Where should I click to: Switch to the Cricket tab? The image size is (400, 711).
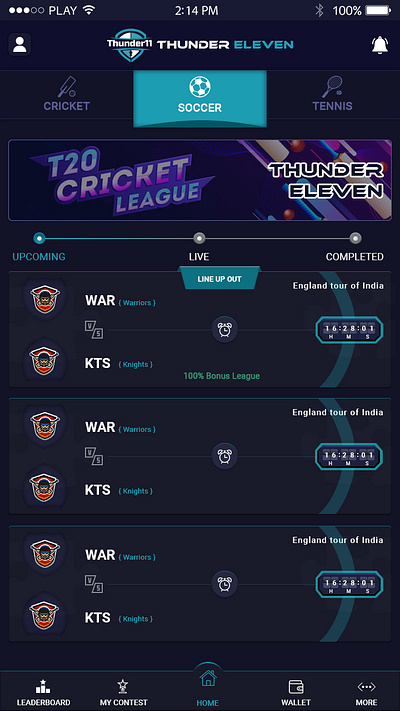tap(67, 94)
